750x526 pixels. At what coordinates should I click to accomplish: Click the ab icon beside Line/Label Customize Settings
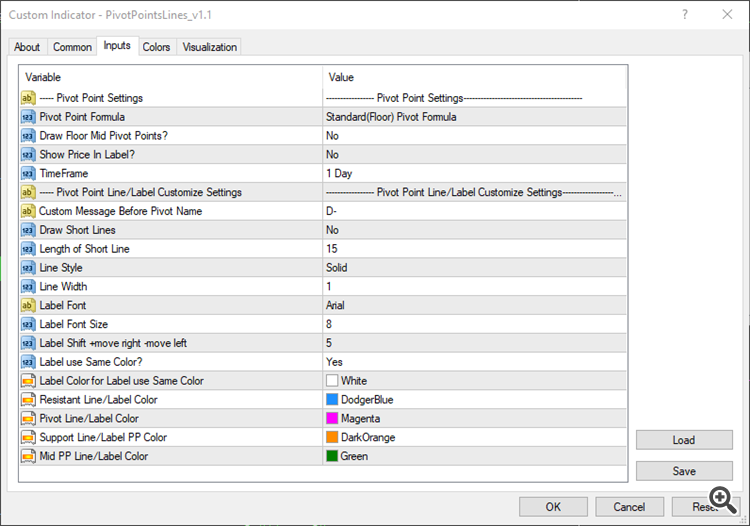[x=28, y=192]
